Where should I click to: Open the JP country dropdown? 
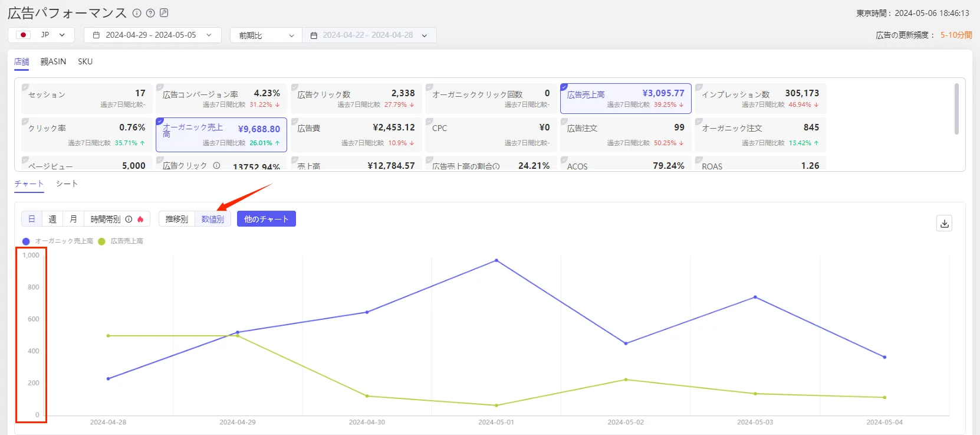tap(41, 35)
